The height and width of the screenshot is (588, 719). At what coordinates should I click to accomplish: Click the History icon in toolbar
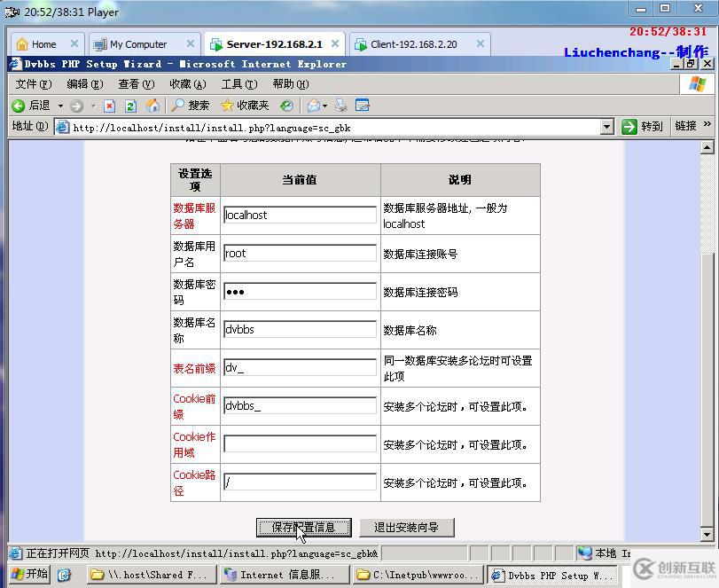(x=286, y=106)
